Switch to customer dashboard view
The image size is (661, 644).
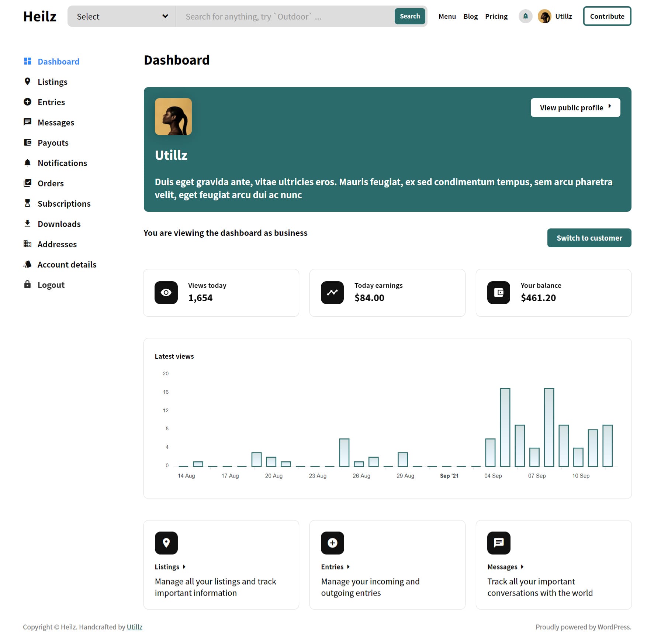pyautogui.click(x=589, y=238)
